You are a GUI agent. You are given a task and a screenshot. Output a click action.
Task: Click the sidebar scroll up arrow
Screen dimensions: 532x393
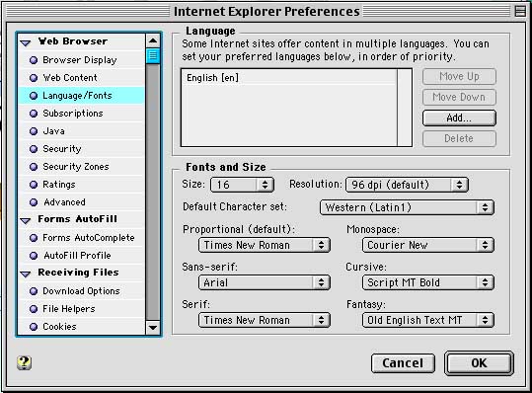click(x=153, y=40)
